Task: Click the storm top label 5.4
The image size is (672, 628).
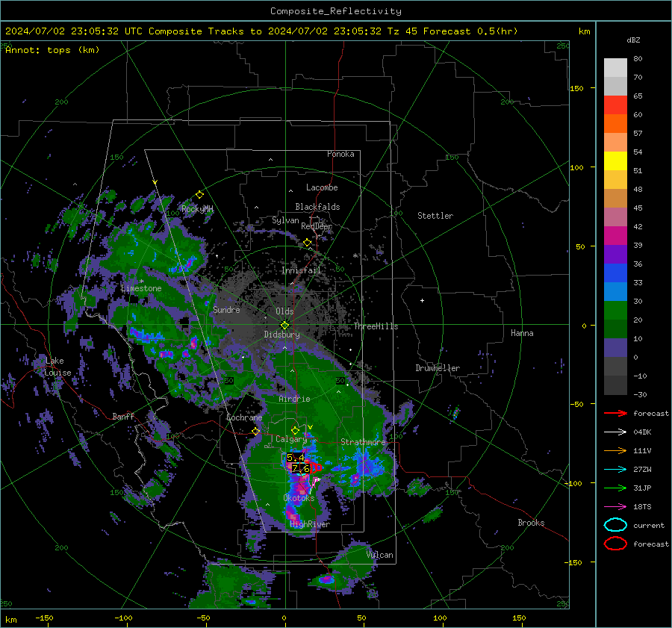Action: click(x=295, y=458)
